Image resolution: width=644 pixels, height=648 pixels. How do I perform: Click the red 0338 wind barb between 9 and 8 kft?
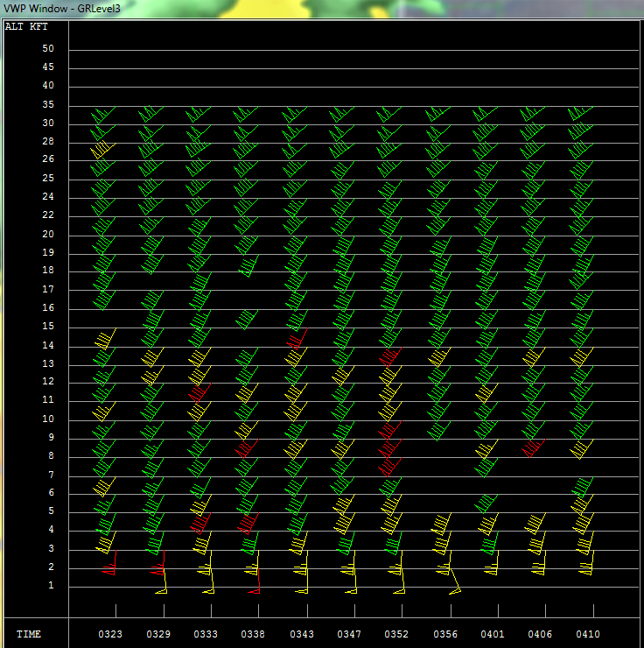click(247, 448)
